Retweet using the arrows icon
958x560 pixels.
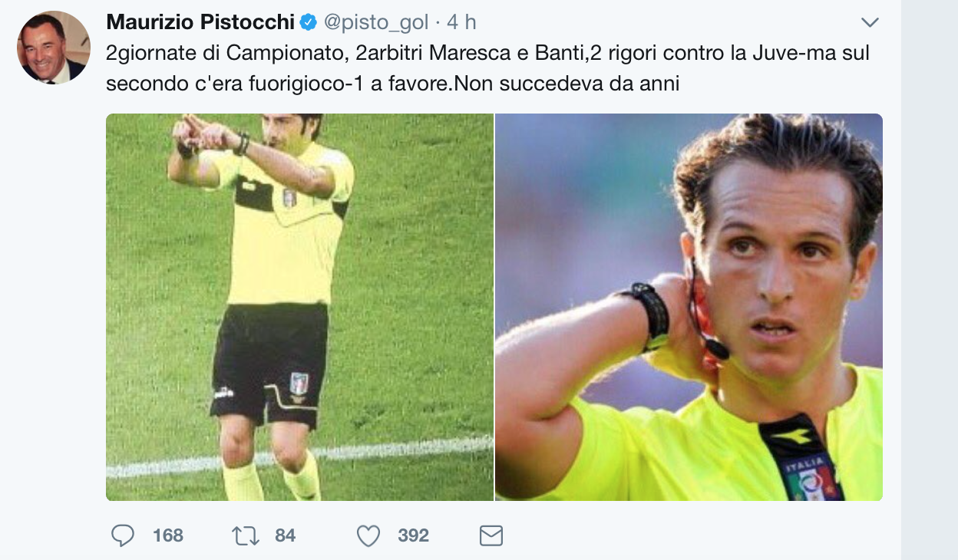246,535
